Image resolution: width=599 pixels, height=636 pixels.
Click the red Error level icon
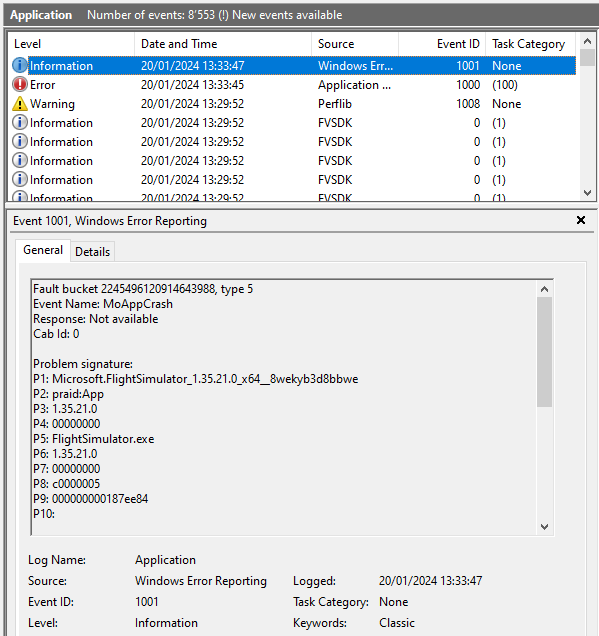[x=19, y=85]
